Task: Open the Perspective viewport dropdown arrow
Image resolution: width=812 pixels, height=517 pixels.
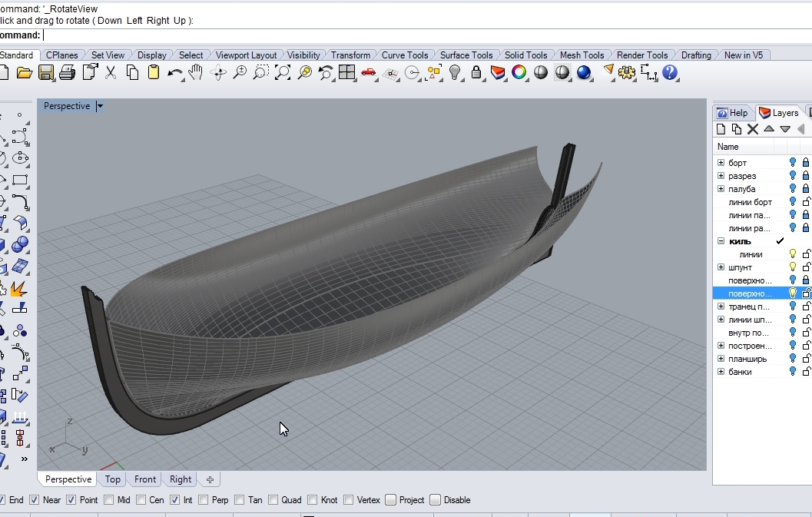Action: [x=100, y=107]
